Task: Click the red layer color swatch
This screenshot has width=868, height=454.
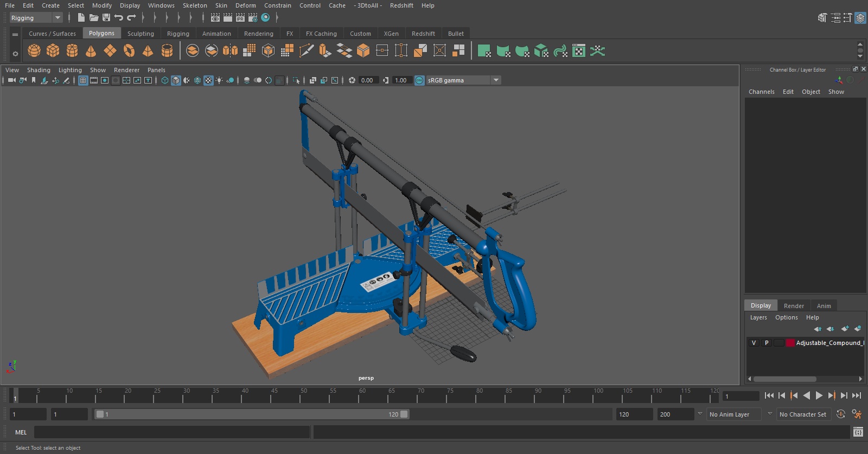Action: 790,343
